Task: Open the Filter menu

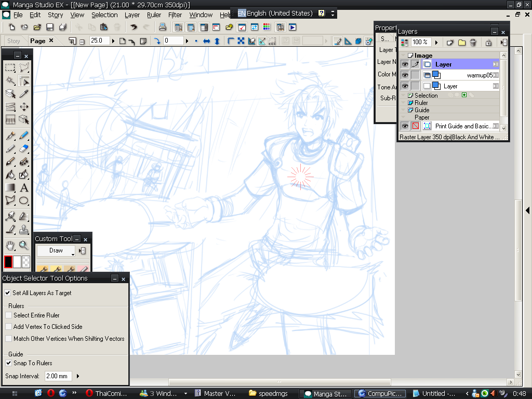Action: pos(175,15)
